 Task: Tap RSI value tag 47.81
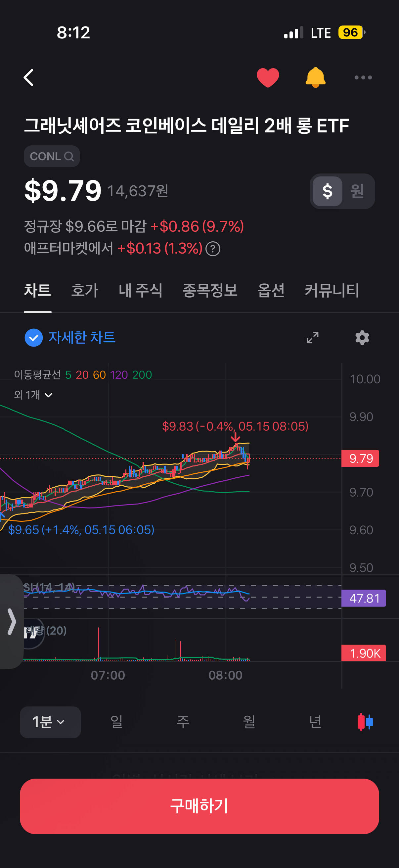364,599
